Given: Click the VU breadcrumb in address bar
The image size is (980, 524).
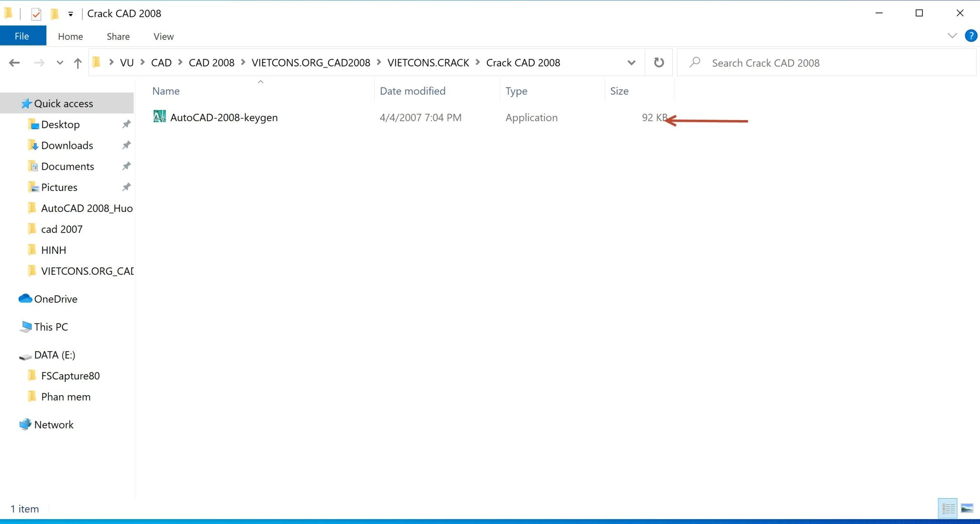Looking at the screenshot, I should [127, 63].
